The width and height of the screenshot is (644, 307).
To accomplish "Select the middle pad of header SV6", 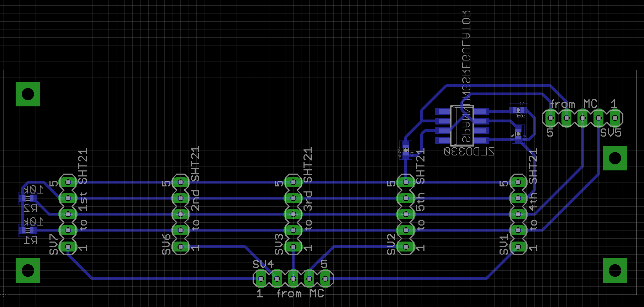I will 180,214.
